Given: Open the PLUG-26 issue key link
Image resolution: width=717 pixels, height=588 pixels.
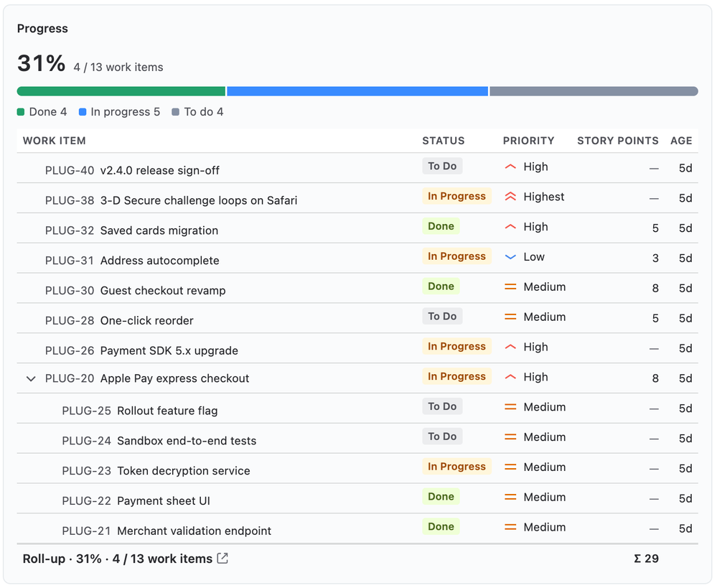Looking at the screenshot, I should click(70, 351).
